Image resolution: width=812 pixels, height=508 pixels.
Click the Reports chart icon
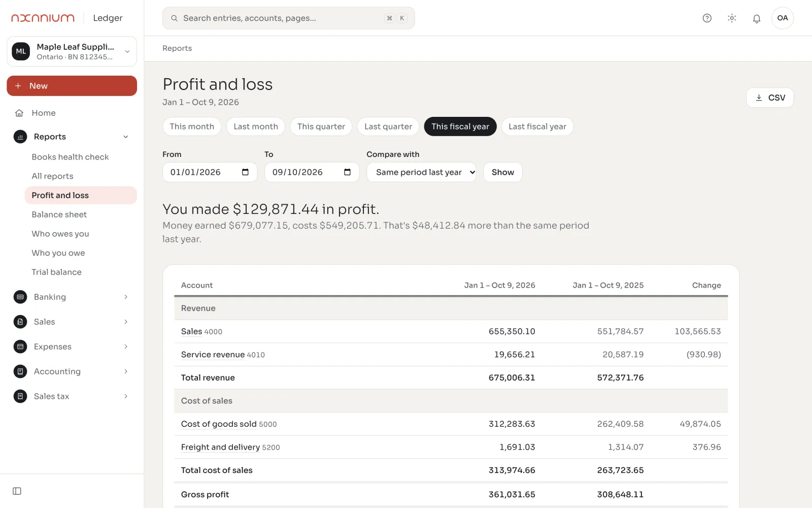[x=20, y=137]
